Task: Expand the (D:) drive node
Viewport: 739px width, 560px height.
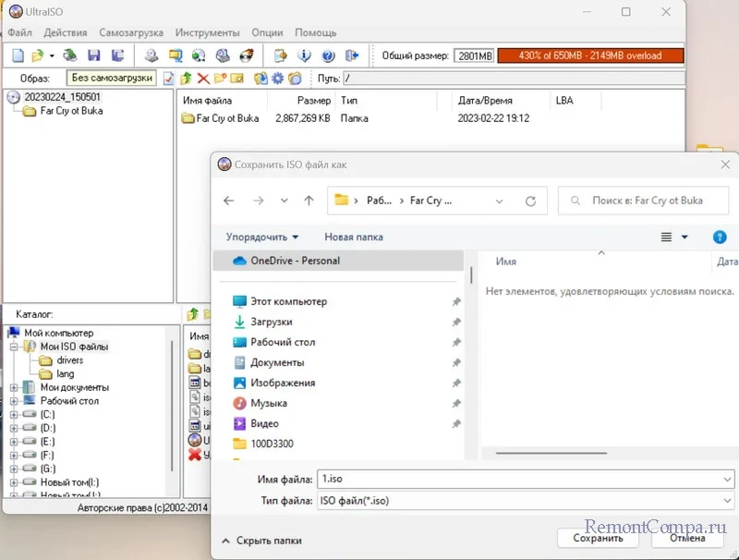Action: 14,428
